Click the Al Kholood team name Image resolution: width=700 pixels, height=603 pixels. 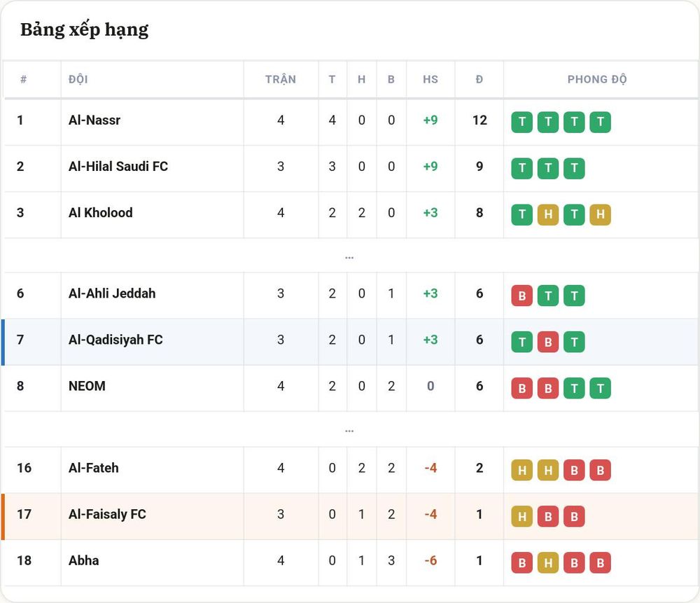pyautogui.click(x=100, y=213)
